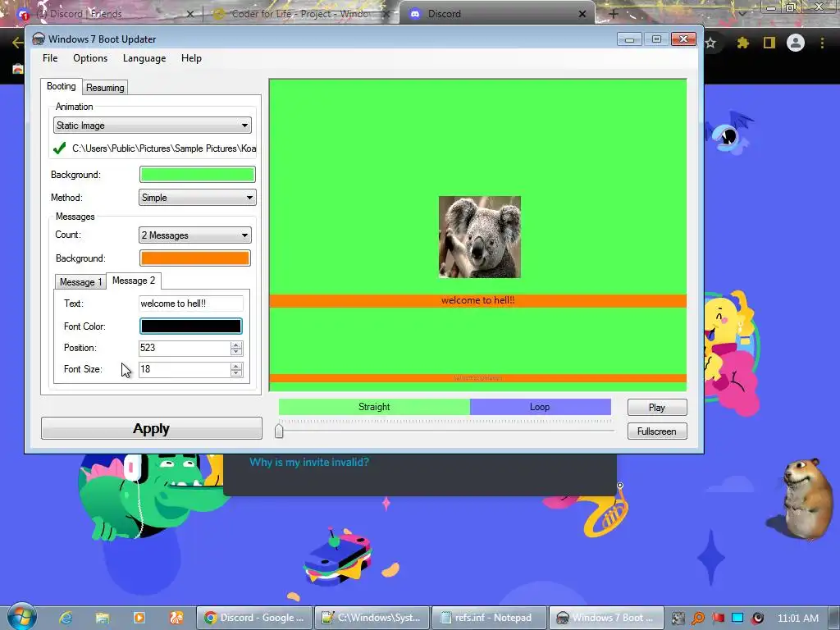
Task: Click the 'welcome to hell!!' preview message bar
Action: click(478, 300)
